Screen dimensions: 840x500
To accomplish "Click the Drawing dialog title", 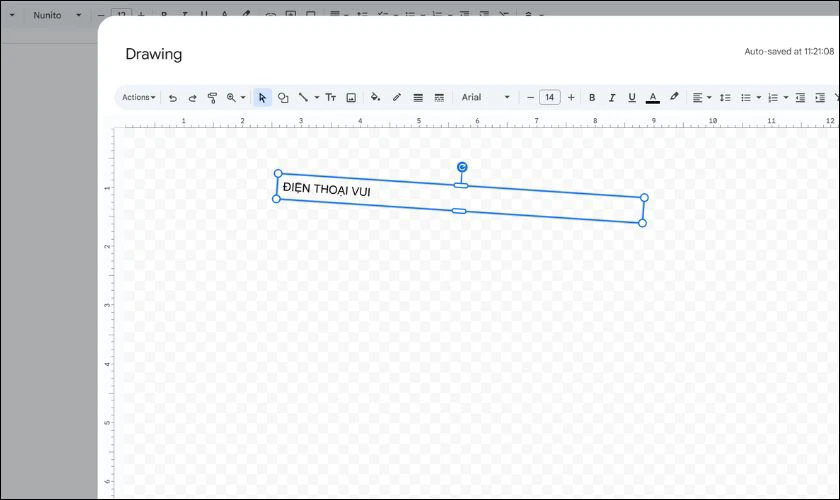I will pyautogui.click(x=154, y=54).
